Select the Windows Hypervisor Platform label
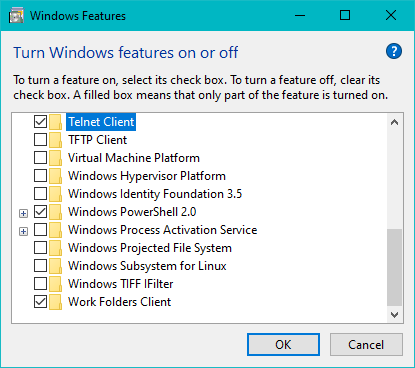Image resolution: width=415 pixels, height=368 pixels. click(x=147, y=176)
